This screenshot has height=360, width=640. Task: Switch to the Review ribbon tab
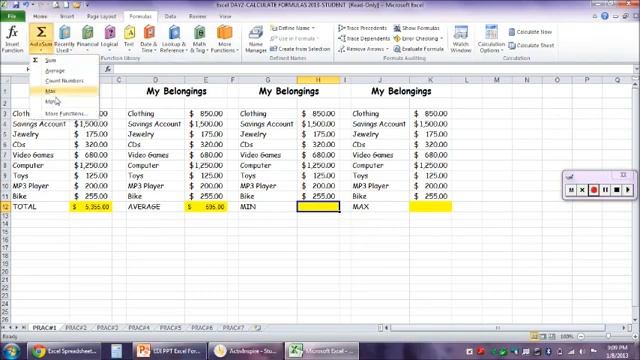[x=198, y=16]
